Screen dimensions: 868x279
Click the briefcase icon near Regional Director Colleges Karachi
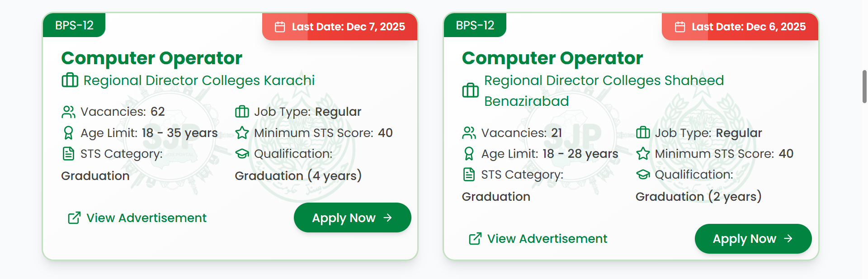coord(69,80)
